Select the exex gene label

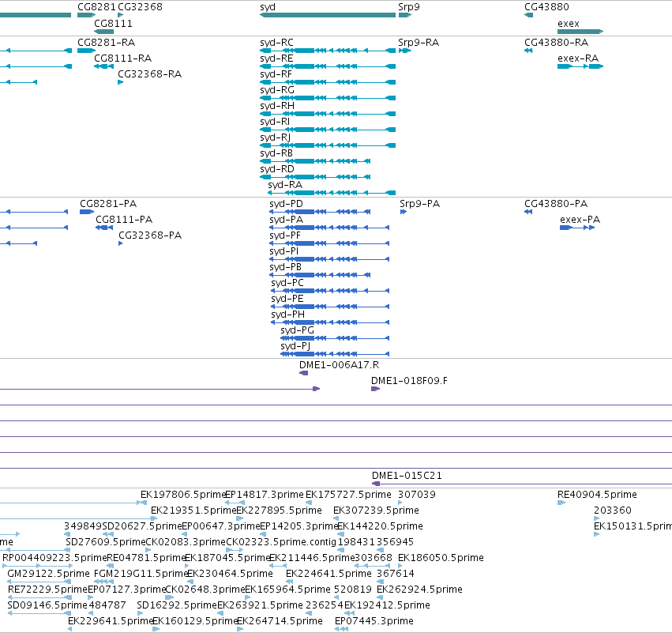click(x=569, y=24)
